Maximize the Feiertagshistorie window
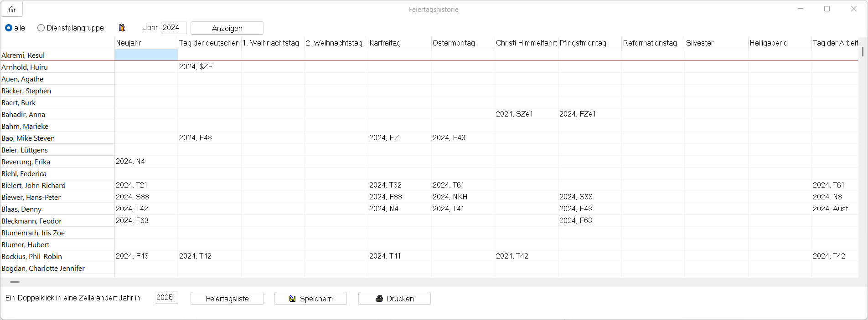Screen dimensions: 868x320 click(x=827, y=9)
